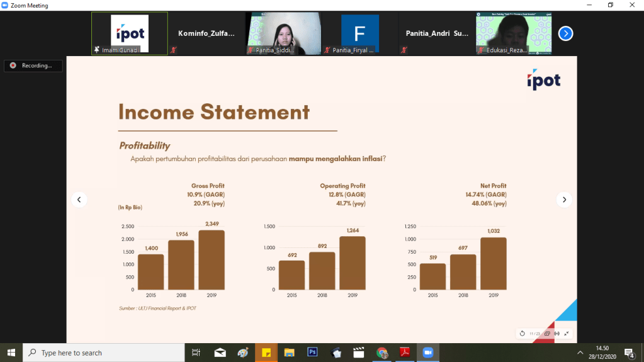Open the slide overview icon beside page count

[547, 333]
